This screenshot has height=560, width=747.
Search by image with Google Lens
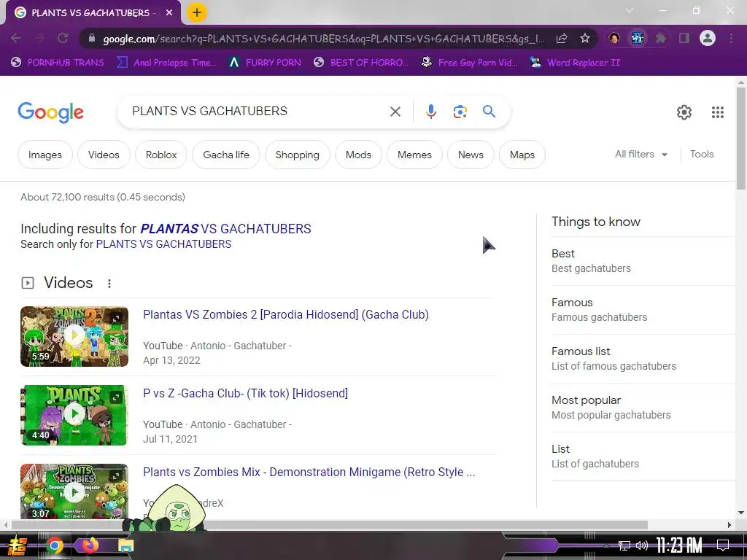click(x=460, y=112)
